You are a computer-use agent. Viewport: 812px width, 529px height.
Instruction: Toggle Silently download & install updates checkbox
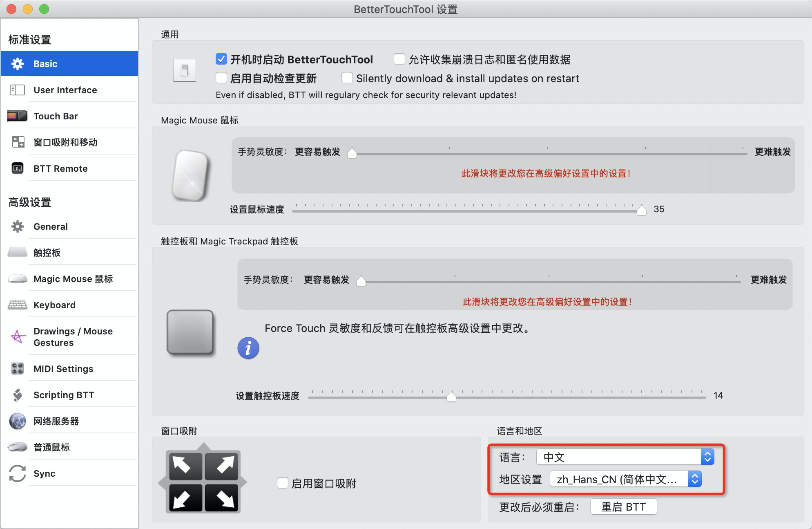click(x=347, y=78)
